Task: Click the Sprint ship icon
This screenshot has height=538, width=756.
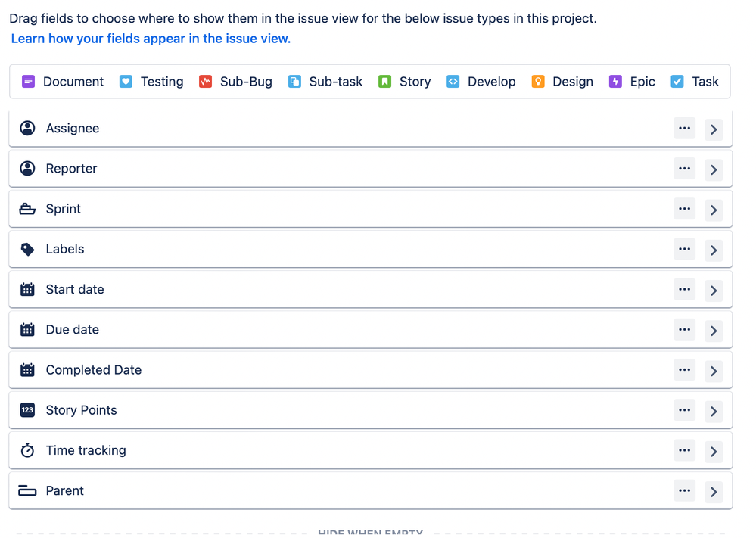Action: click(27, 209)
